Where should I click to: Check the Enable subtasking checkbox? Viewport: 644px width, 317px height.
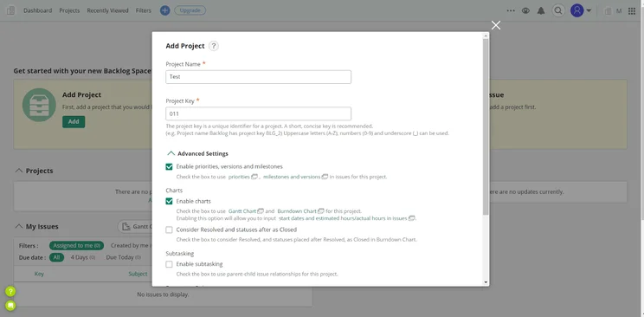tap(169, 264)
